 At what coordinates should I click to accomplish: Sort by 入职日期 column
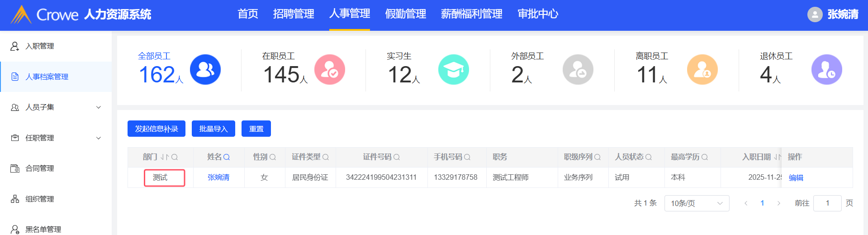point(777,157)
